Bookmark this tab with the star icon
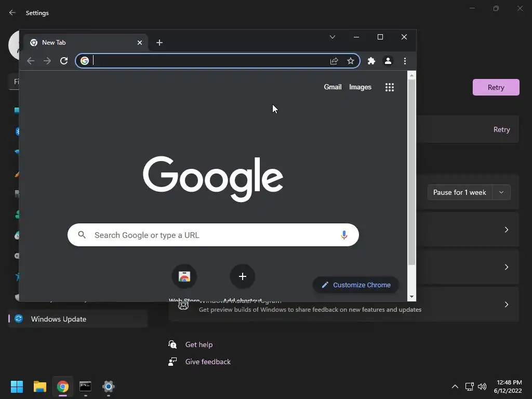Screen dimensions: 532x399 (x=351, y=61)
